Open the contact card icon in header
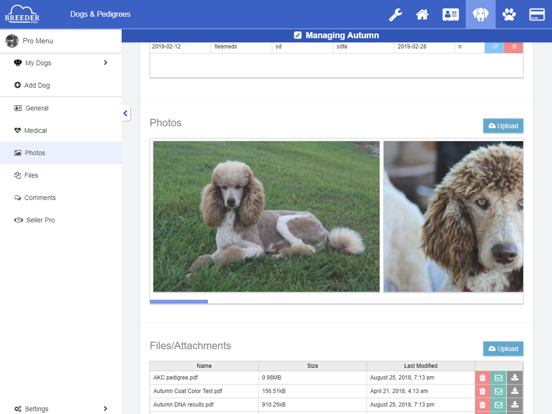 tap(451, 14)
